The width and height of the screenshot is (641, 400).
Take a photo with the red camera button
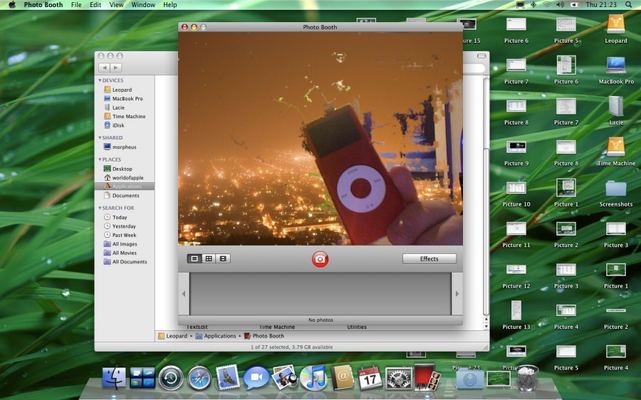320,259
